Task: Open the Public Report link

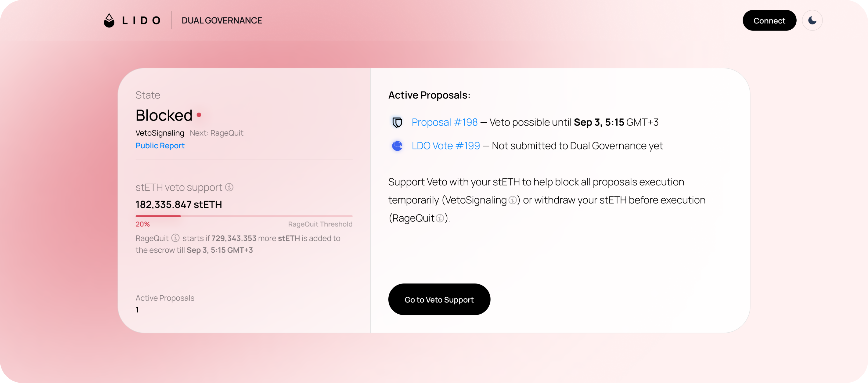Action: (x=160, y=146)
